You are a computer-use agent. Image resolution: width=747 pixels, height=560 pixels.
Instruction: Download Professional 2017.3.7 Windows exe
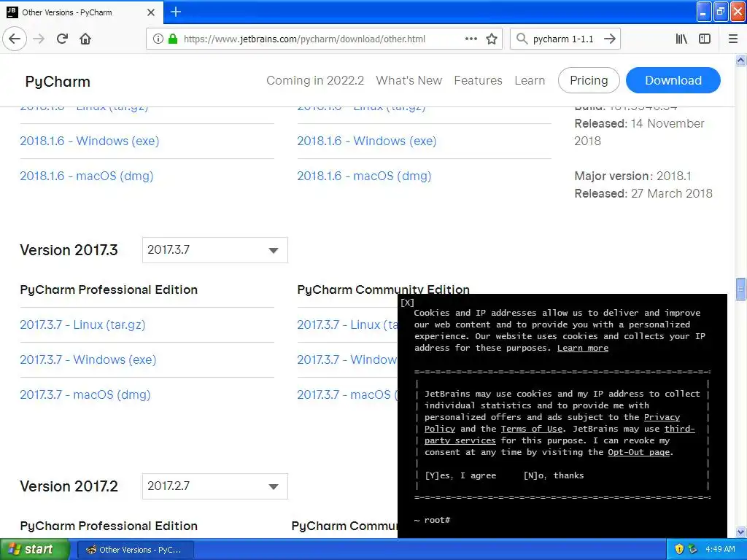[88, 359]
